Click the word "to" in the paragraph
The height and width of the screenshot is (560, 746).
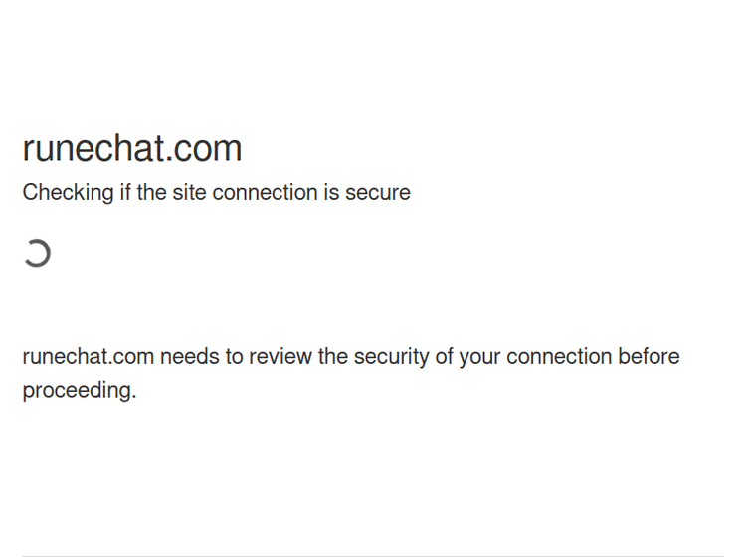click(x=234, y=357)
